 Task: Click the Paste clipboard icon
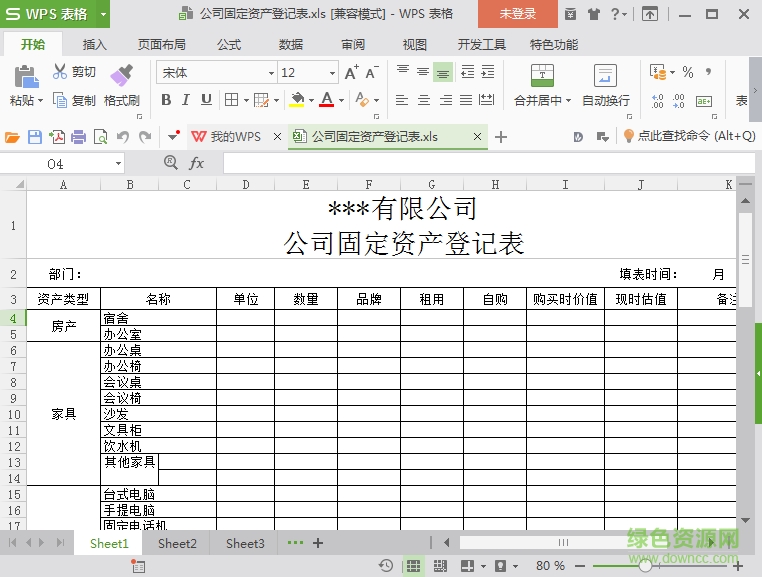coord(26,77)
